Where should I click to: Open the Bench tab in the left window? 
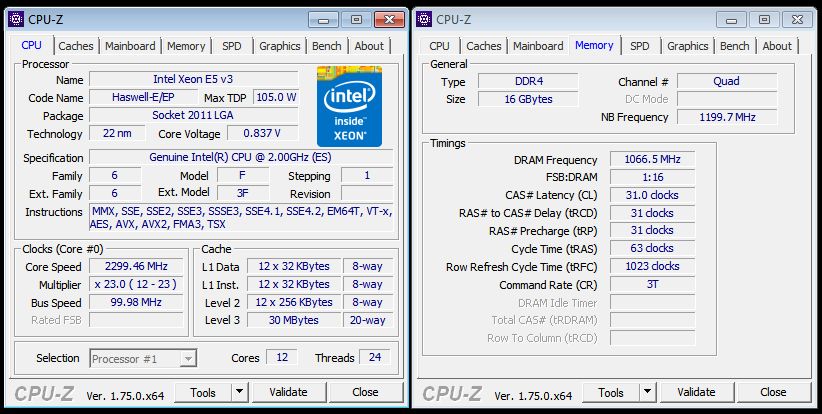(327, 46)
